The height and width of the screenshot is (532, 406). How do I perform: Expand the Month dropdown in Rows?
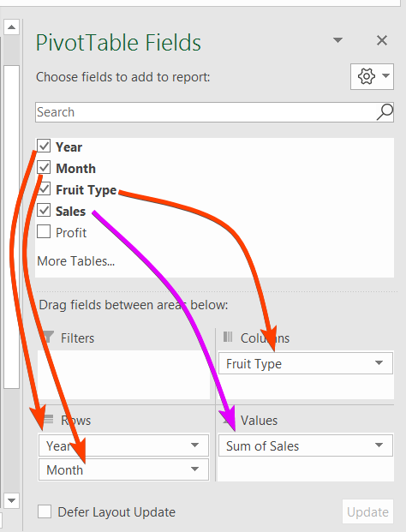tap(194, 469)
